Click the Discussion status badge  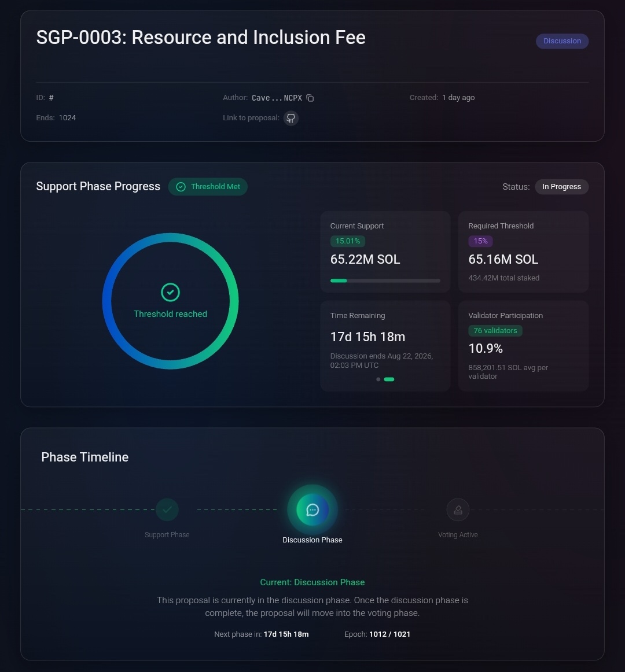point(562,41)
